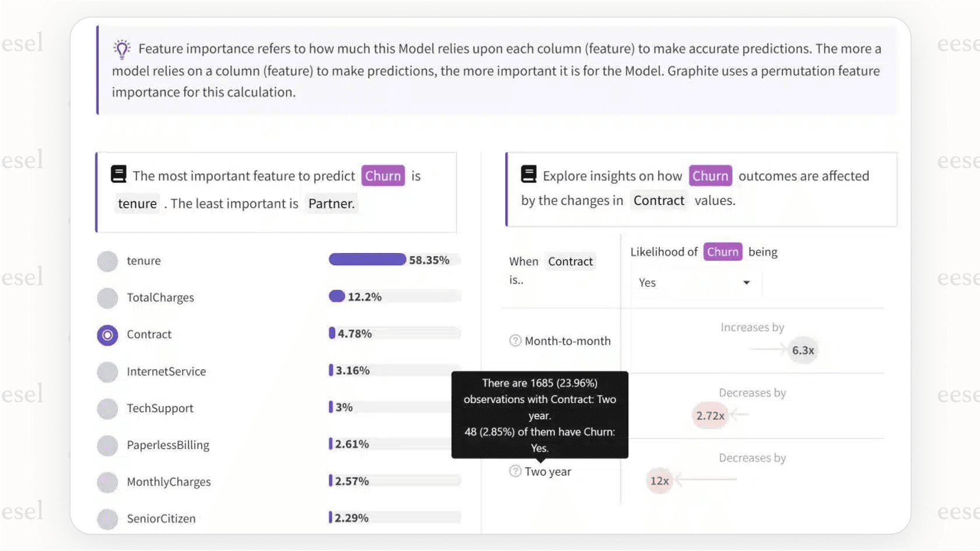Select the TotalCharges radio button
980x551 pixels.
point(107,298)
